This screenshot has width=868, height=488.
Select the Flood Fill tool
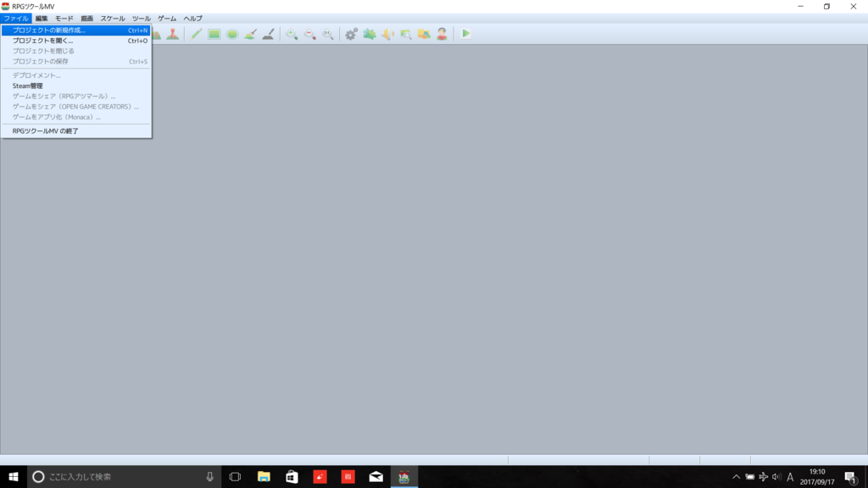(250, 34)
